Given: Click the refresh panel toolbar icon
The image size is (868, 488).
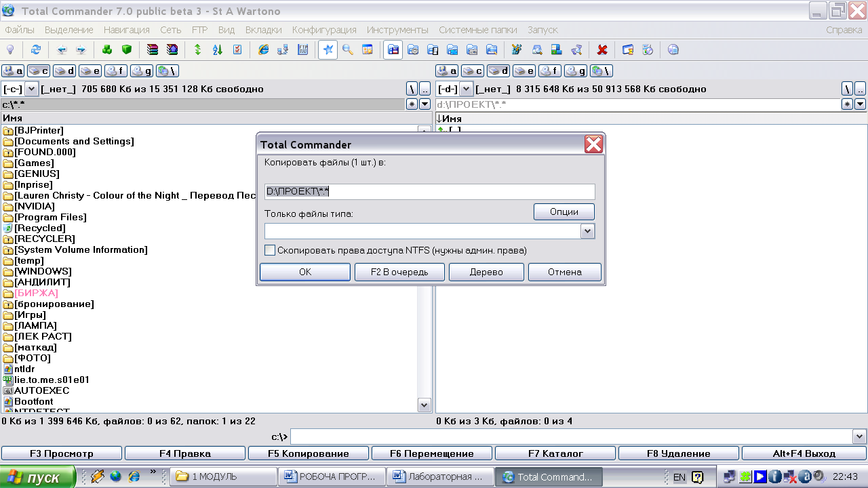Looking at the screenshot, I should point(36,49).
